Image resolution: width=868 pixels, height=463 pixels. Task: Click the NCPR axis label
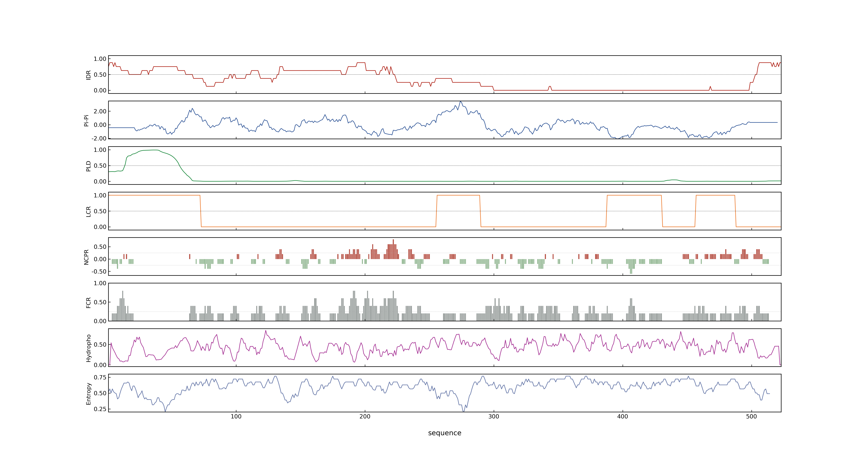(86, 257)
